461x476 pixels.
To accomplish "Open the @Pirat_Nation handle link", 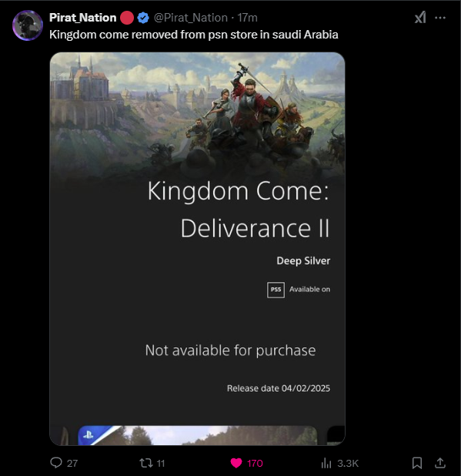I will coord(191,18).
